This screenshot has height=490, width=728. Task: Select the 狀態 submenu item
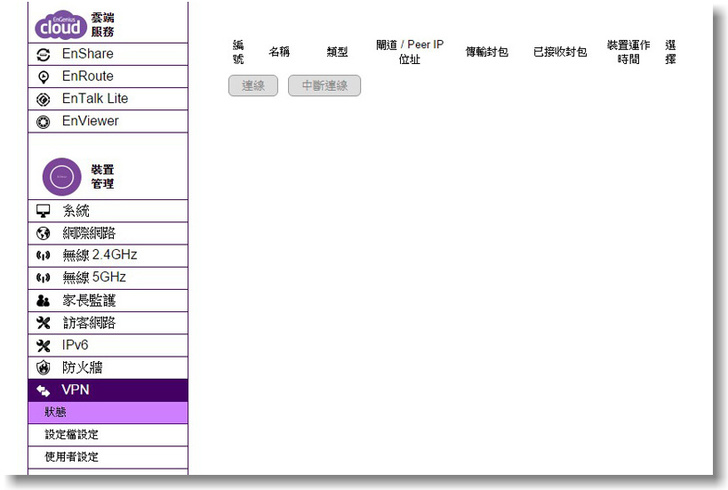click(x=56, y=412)
